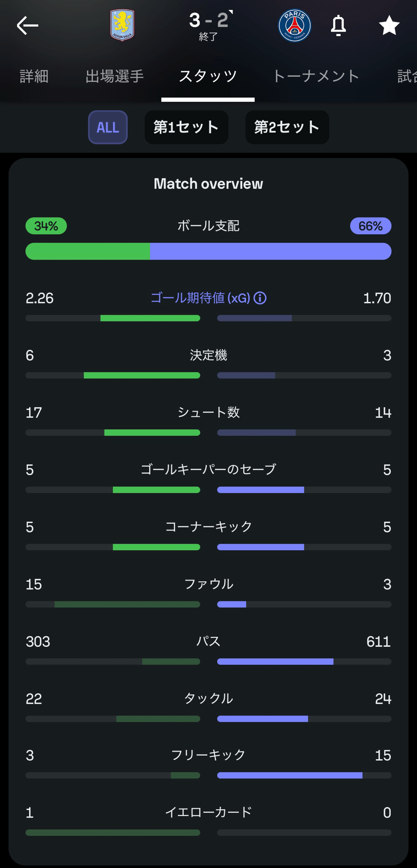Viewport: 417px width, 868px height.
Task: Tap the 34% possession badge
Action: 46,226
